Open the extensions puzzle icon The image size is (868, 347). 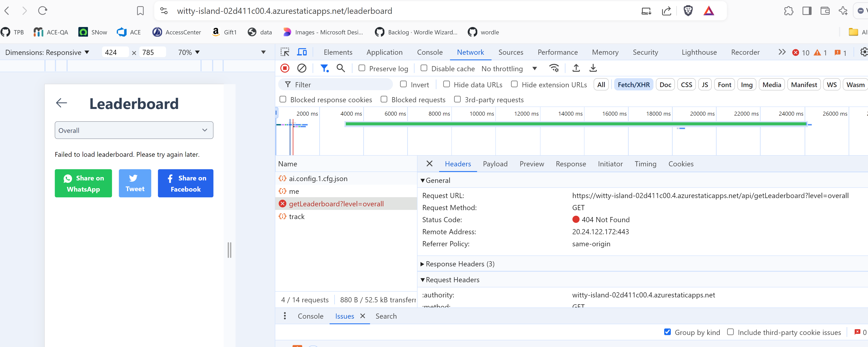[x=789, y=11]
